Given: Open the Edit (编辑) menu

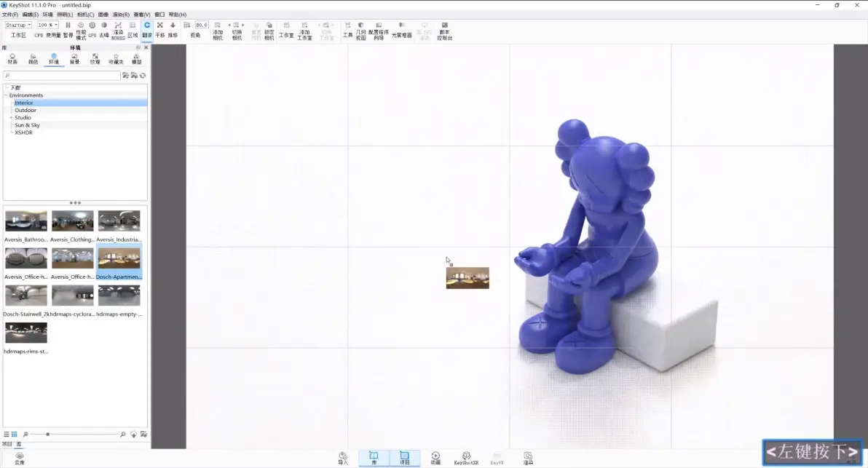Looking at the screenshot, I should [31, 15].
